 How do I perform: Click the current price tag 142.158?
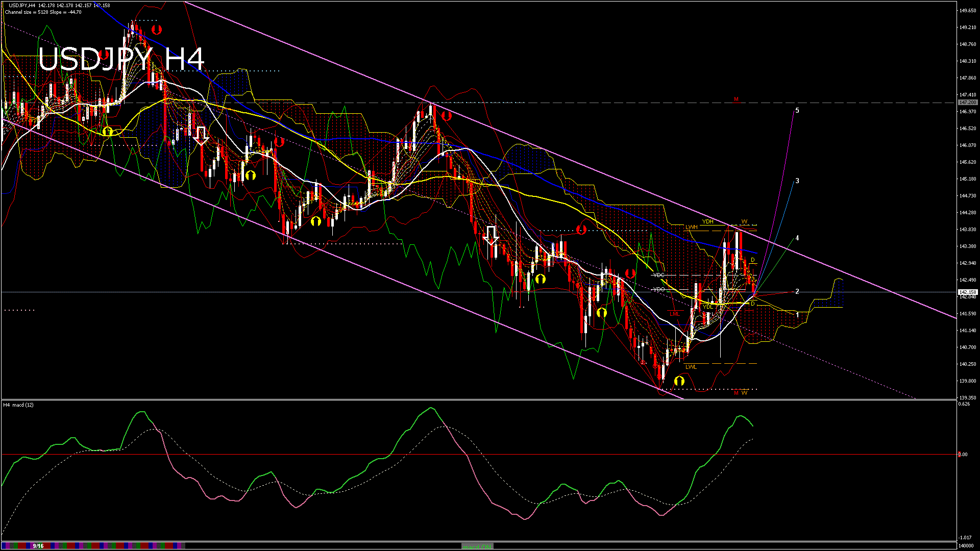[x=967, y=292]
